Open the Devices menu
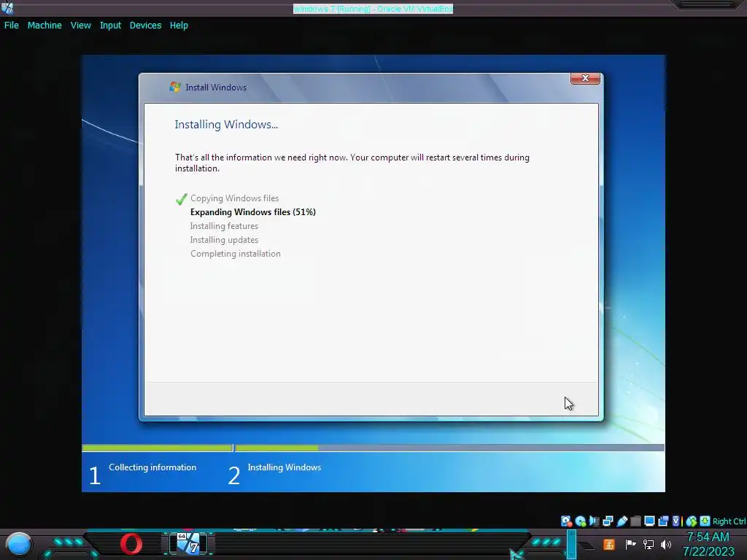The image size is (747, 560). (145, 26)
